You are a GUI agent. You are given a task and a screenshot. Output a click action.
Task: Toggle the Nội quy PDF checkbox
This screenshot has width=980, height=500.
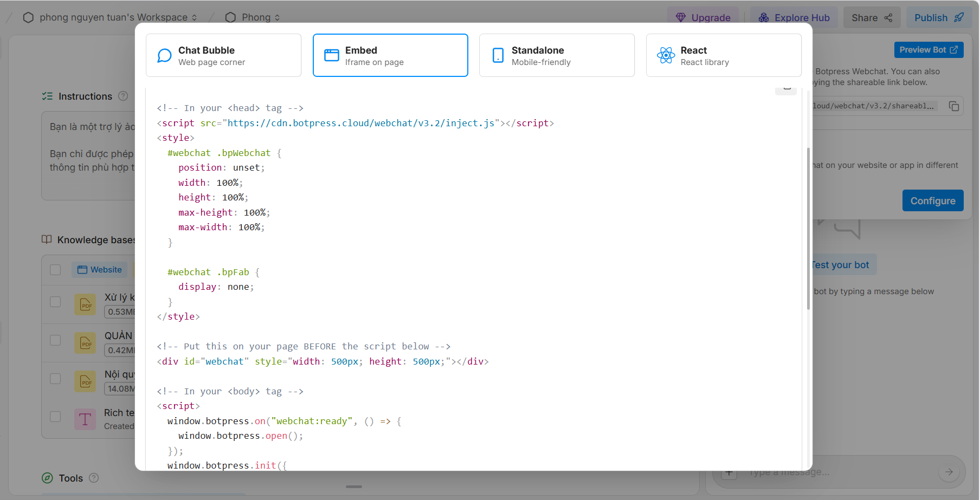click(55, 379)
